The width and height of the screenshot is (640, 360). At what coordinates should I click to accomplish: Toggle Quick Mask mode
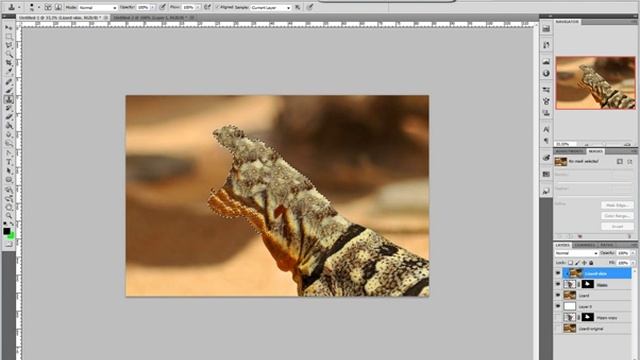tap(9, 244)
